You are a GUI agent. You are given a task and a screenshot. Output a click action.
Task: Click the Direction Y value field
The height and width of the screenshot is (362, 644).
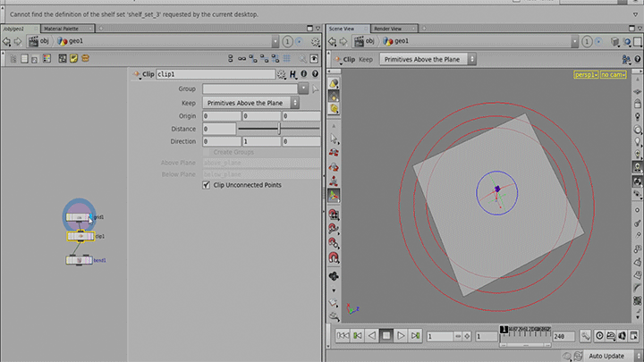[261, 141]
